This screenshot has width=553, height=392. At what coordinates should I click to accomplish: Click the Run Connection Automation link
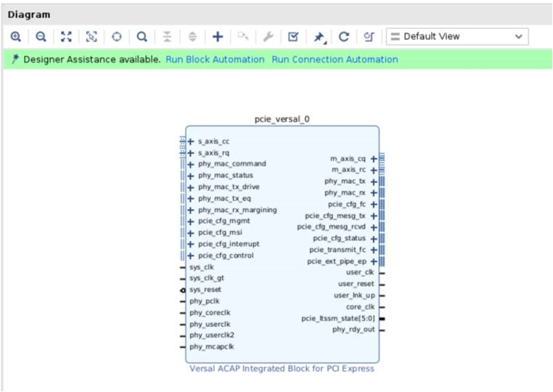335,60
